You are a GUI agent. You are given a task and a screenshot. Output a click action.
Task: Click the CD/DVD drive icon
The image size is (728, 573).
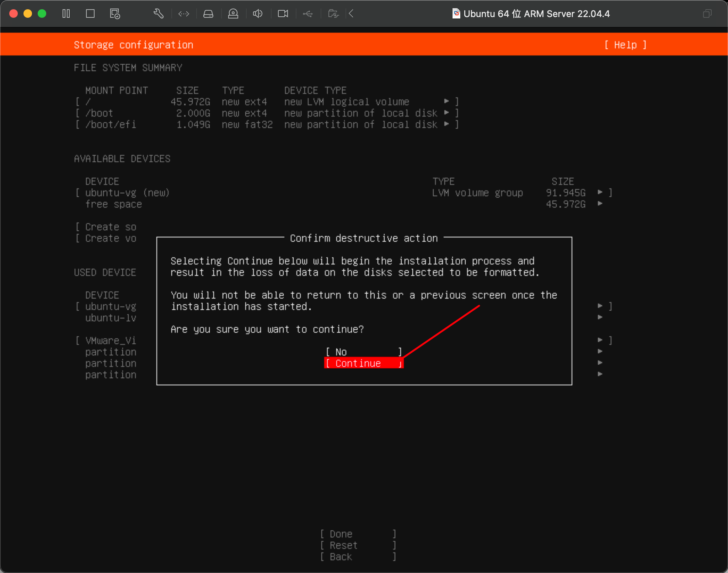[x=233, y=14]
